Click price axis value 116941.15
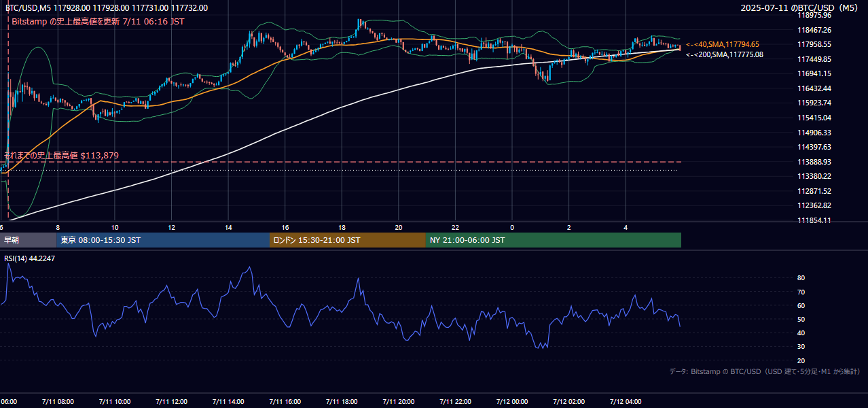The width and height of the screenshot is (868, 408). [x=814, y=73]
